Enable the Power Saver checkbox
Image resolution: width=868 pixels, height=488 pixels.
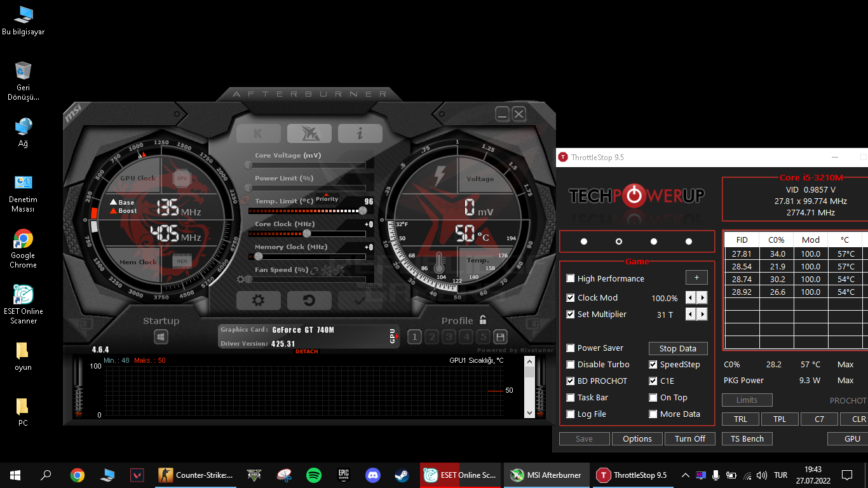coord(571,348)
